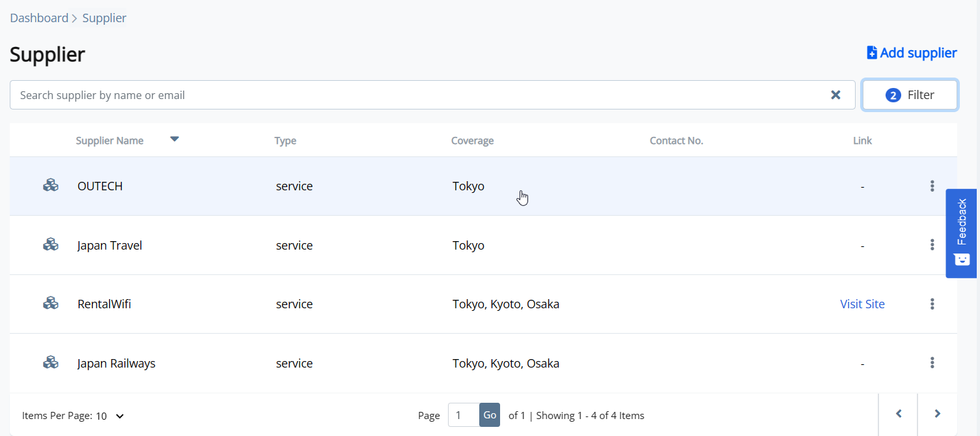
Task: Click the Type column header
Action: 285,141
